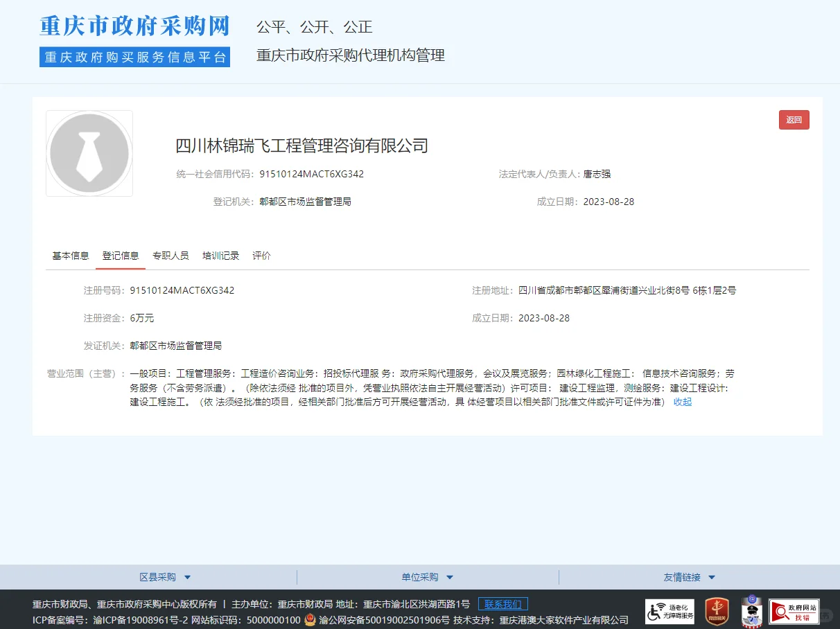Click the red 返回 button
The width and height of the screenshot is (840, 629).
click(794, 119)
